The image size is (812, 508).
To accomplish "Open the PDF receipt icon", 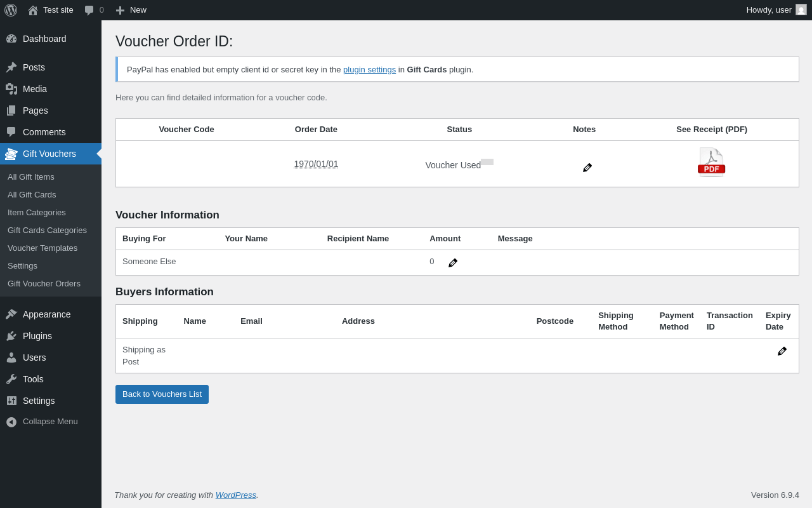I will [711, 163].
